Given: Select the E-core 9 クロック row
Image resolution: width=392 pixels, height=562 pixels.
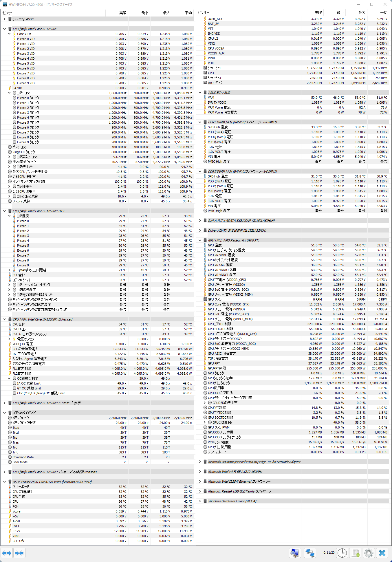Looking at the screenshot, I should [97, 142].
